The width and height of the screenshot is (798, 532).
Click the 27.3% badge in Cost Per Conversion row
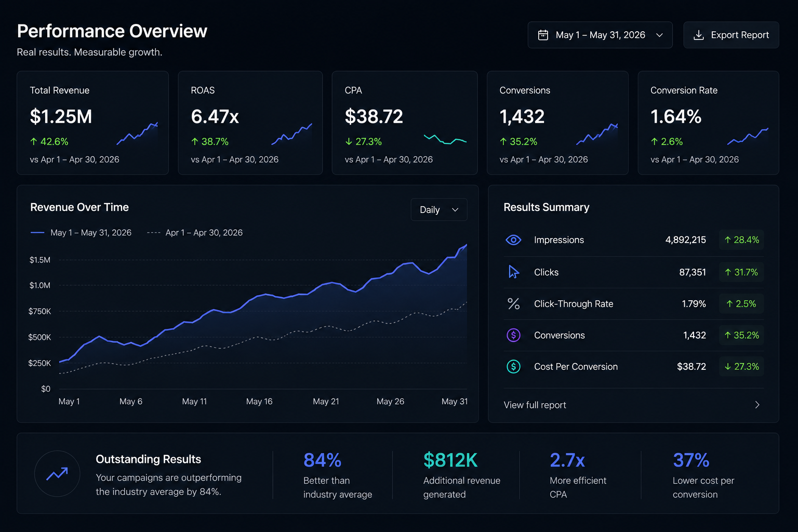click(x=741, y=367)
